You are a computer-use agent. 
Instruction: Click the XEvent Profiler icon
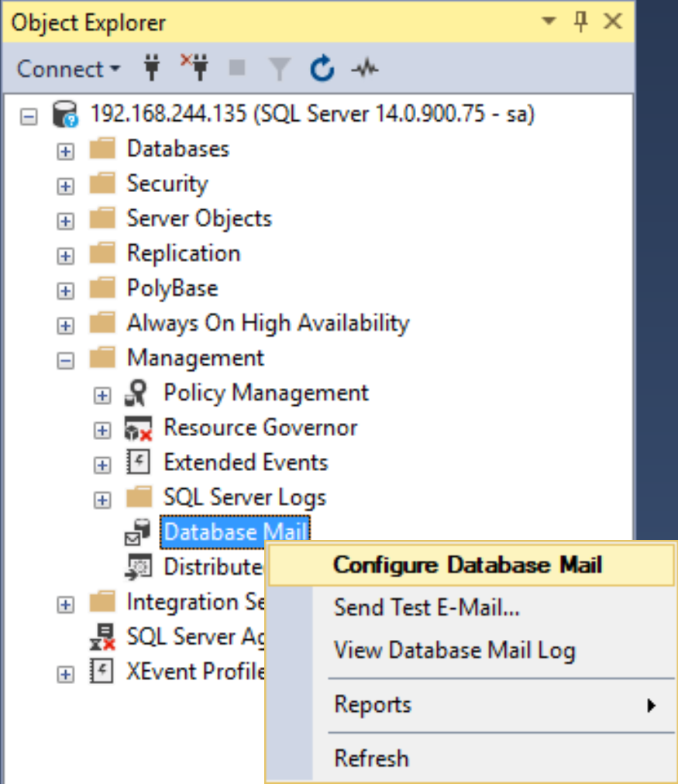click(x=102, y=671)
